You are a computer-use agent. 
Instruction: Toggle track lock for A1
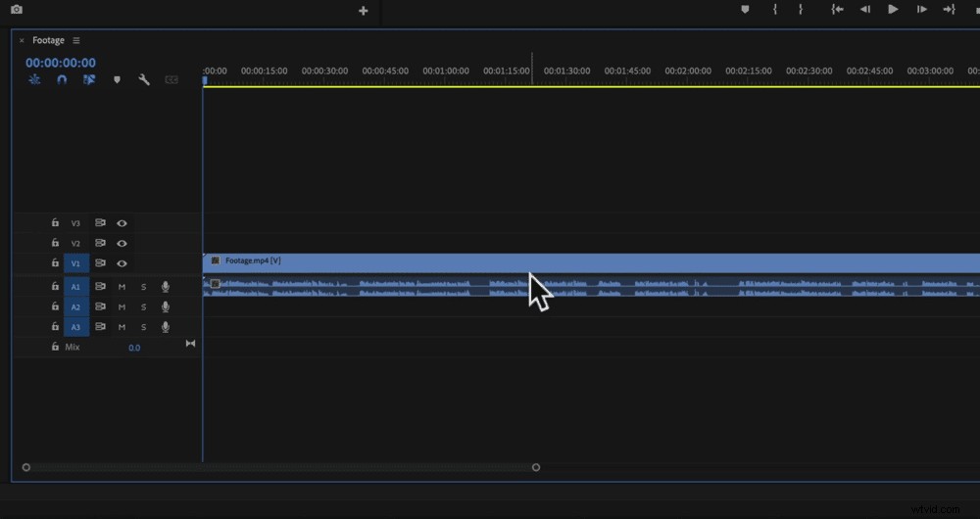pos(55,286)
